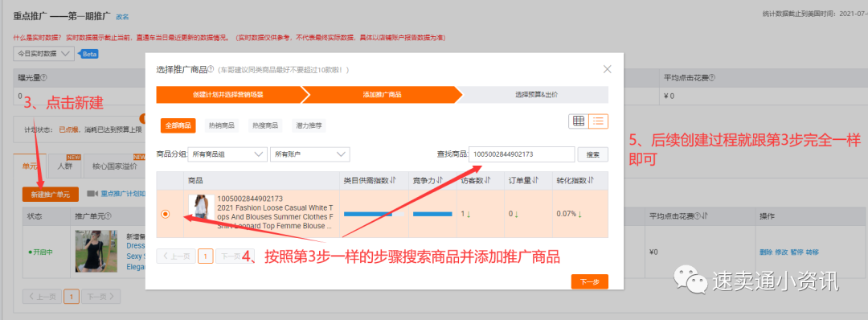The image size is (868, 320).
Task: Open the 今日实时数据 dropdown
Action: (43, 54)
